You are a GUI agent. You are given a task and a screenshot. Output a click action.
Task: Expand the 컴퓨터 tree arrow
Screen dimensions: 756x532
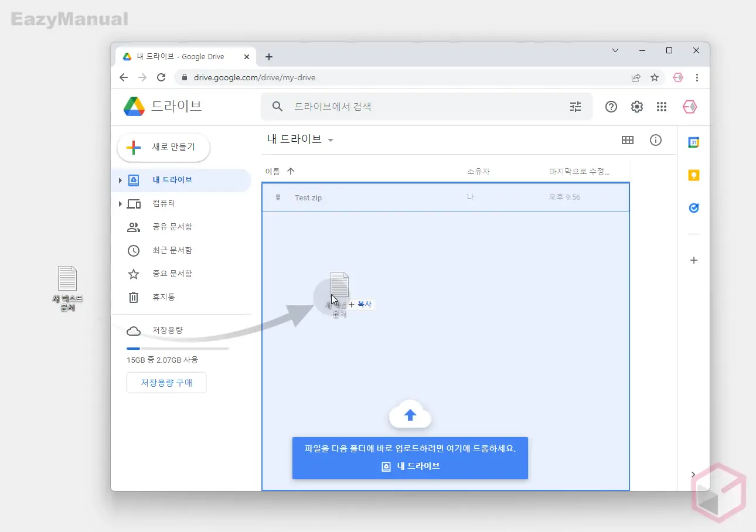120,204
